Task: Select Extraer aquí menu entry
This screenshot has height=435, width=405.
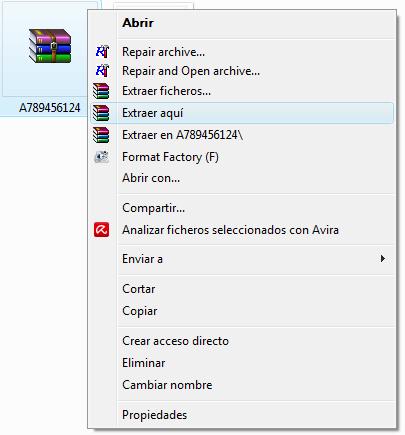Action: [x=242, y=113]
